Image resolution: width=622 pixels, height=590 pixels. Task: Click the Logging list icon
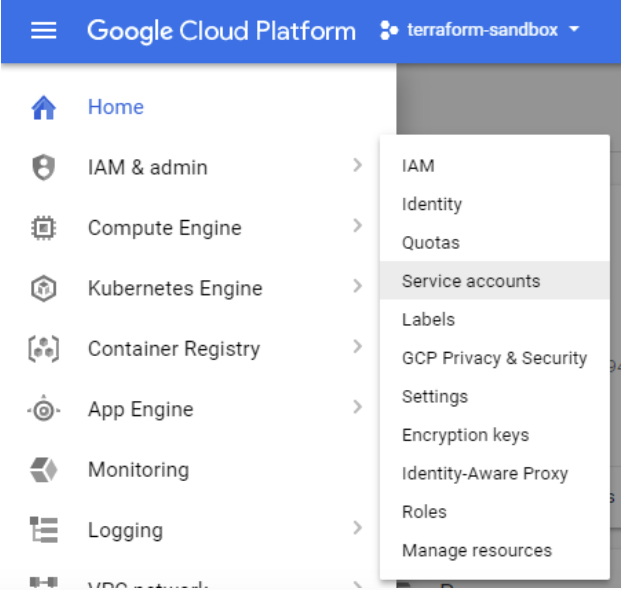[44, 530]
